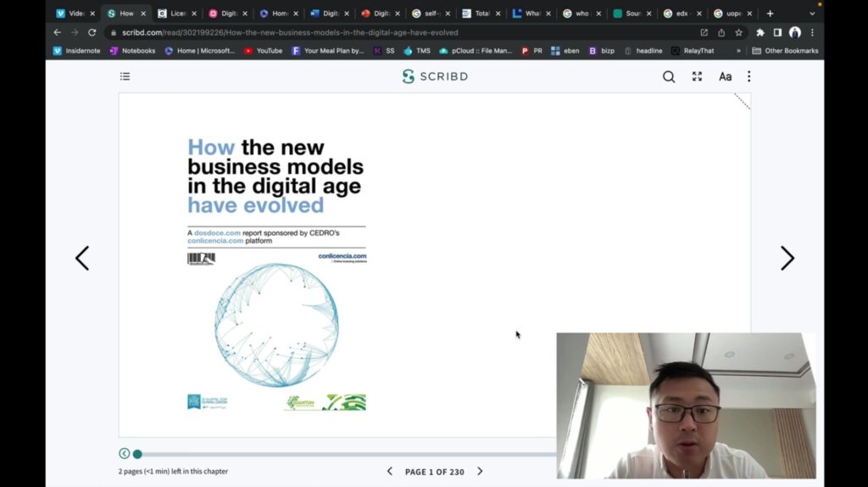The width and height of the screenshot is (868, 487).
Task: Enter fullscreen mode with the expand icon
Action: pos(697,76)
